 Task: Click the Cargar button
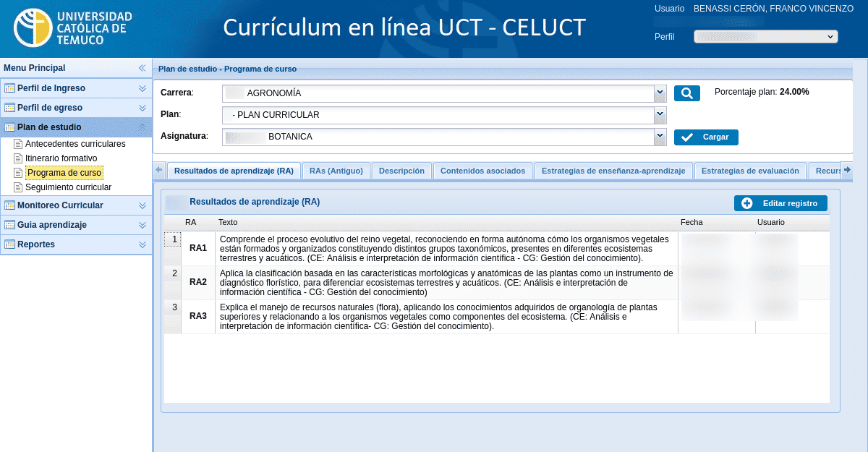coord(706,137)
